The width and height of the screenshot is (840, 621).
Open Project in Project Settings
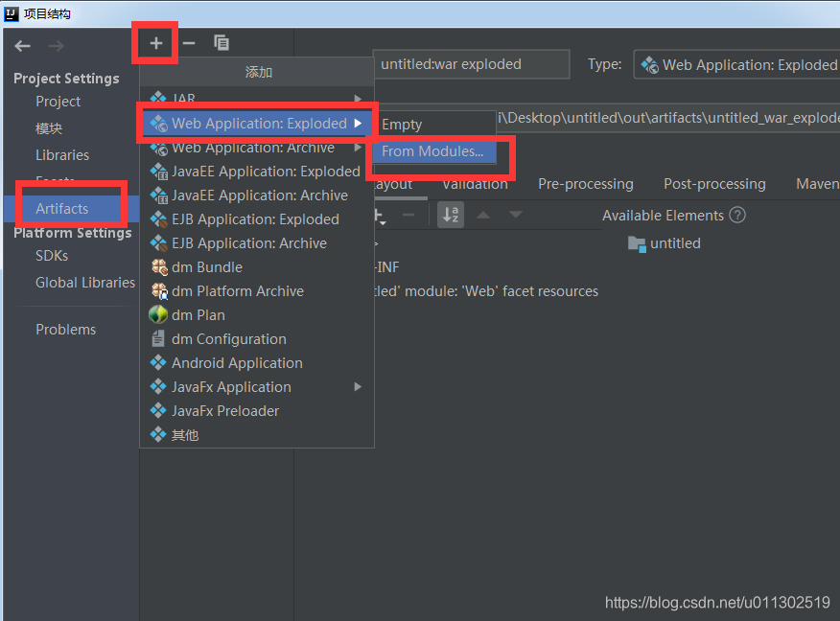pyautogui.click(x=58, y=102)
